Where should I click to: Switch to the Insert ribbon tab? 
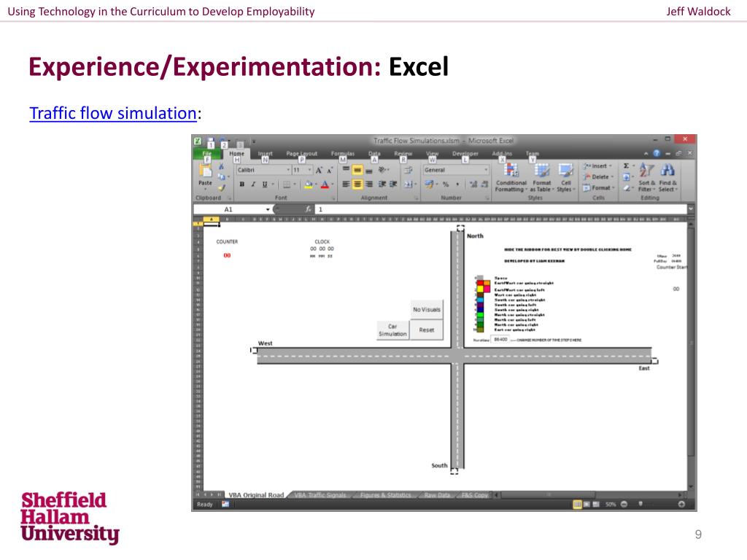pyautogui.click(x=265, y=154)
